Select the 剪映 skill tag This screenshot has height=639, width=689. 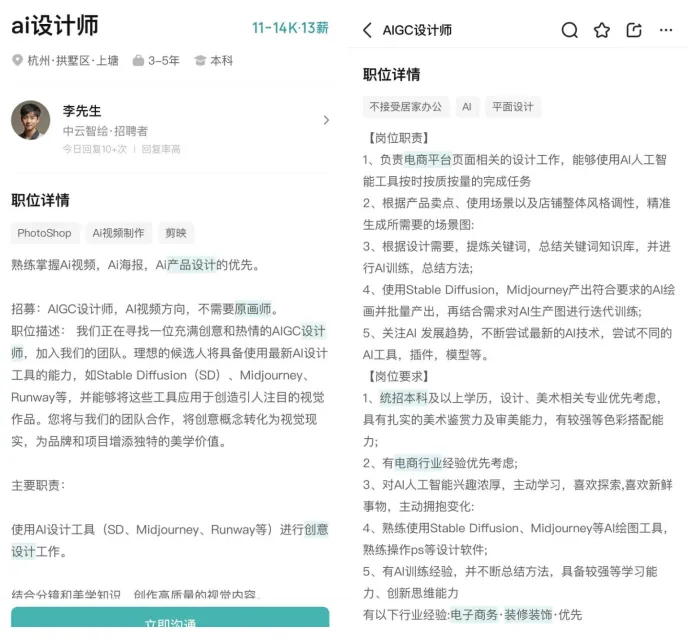(176, 233)
